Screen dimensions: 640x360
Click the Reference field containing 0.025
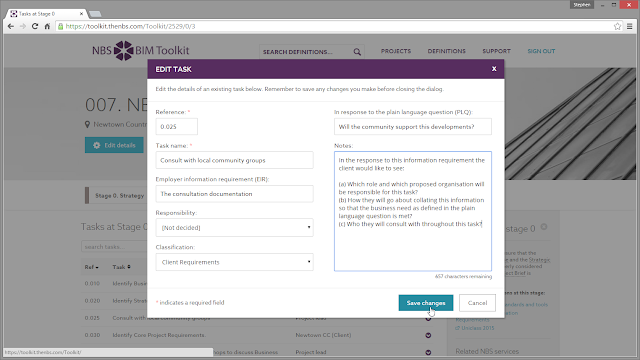coord(176,127)
